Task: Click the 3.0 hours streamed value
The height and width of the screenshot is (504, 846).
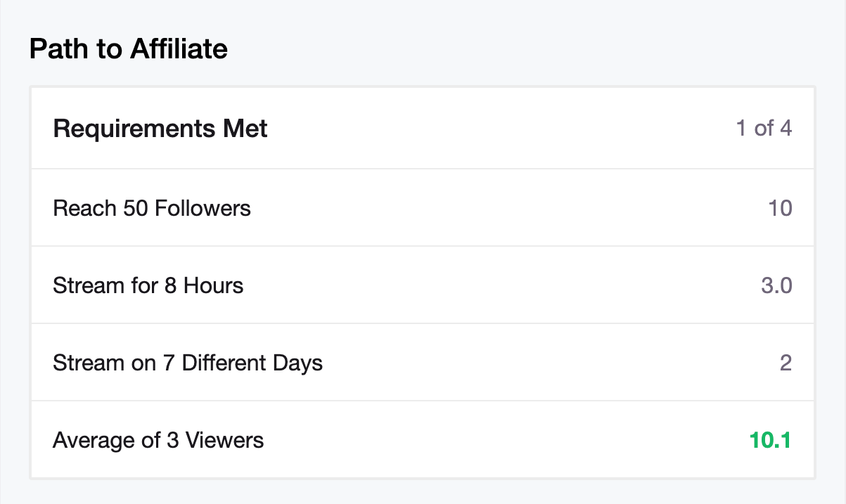Action: [777, 285]
